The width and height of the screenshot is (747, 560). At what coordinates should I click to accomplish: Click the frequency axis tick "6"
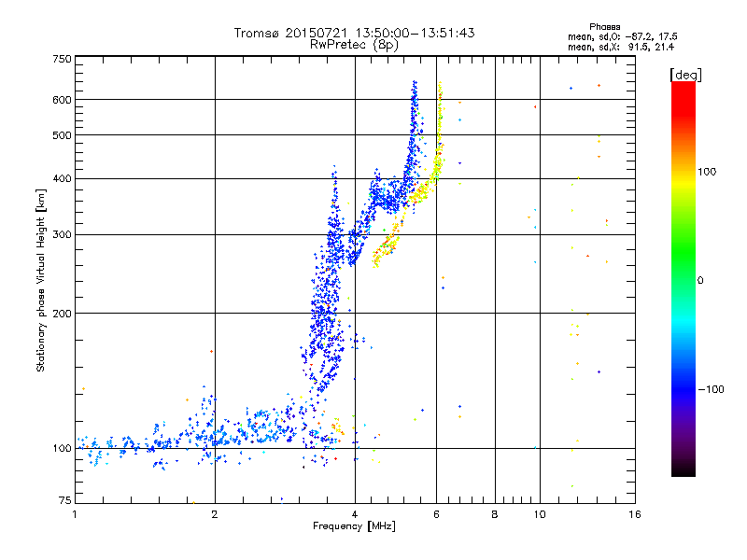tap(436, 514)
